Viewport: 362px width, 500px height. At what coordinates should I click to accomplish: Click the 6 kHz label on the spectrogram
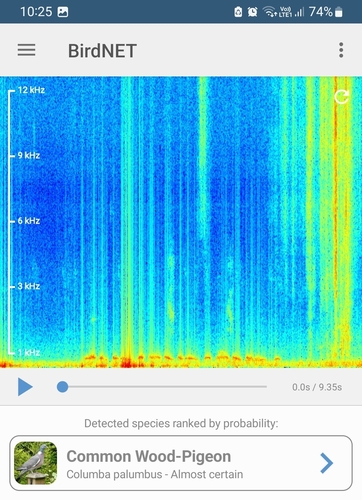click(x=29, y=221)
